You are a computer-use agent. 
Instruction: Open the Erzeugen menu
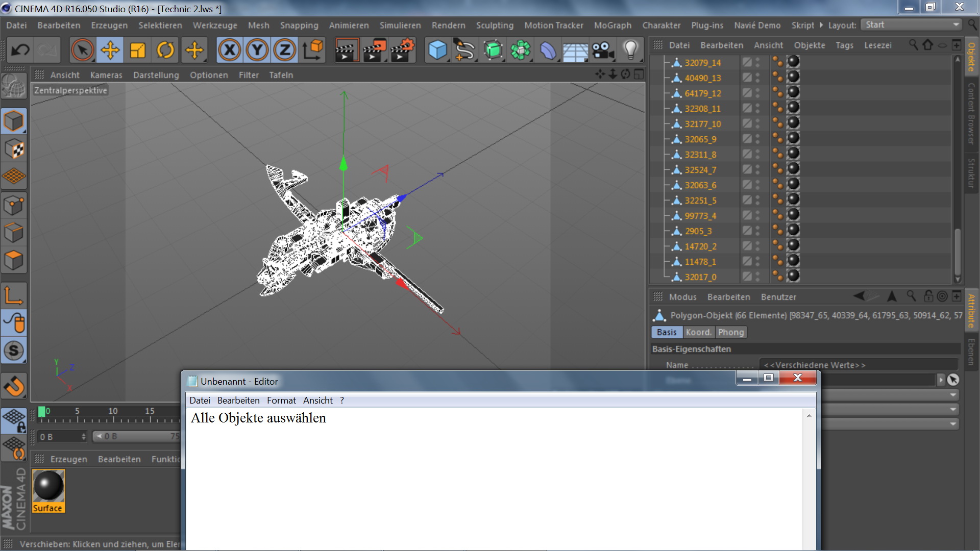click(x=109, y=25)
